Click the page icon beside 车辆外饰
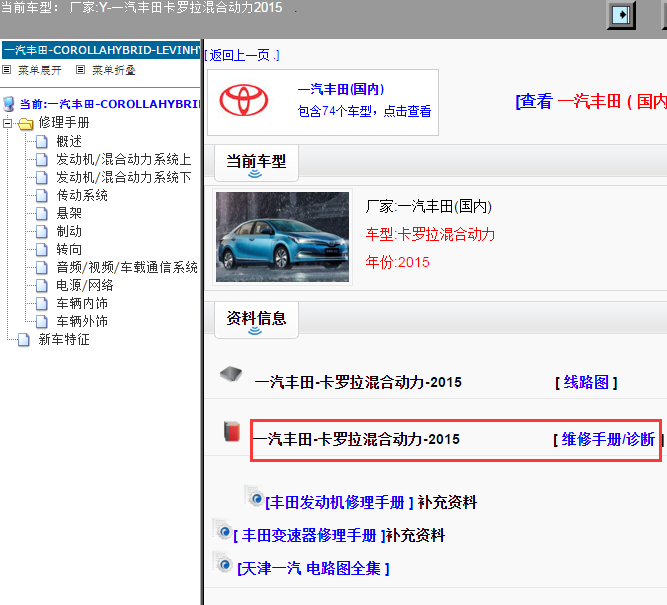The height and width of the screenshot is (605, 667). click(x=42, y=322)
